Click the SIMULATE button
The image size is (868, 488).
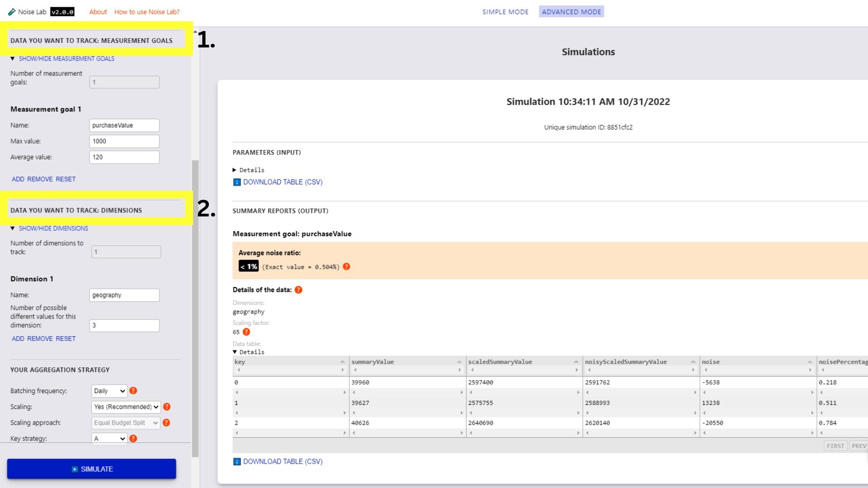click(92, 469)
